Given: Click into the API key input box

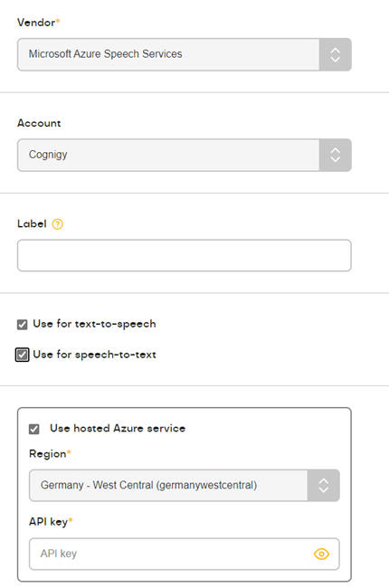Looking at the screenshot, I should tap(185, 554).
